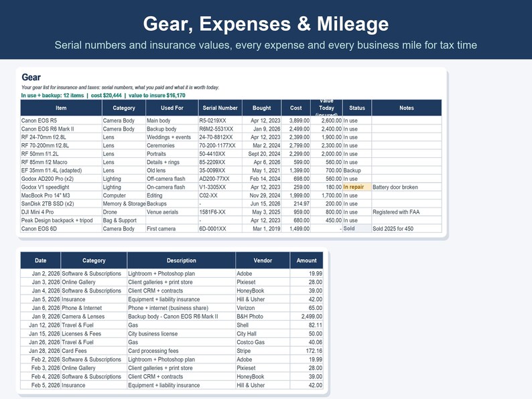The width and height of the screenshot is (532, 399).
Task: Click serial number R5-0219XX
Action: [220, 121]
